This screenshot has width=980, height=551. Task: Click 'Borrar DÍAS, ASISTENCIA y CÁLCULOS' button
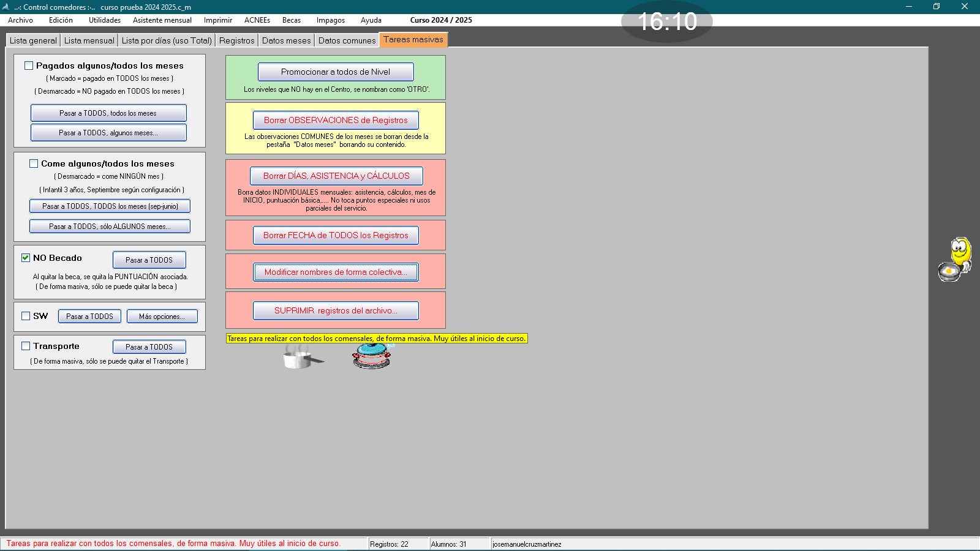[336, 176]
